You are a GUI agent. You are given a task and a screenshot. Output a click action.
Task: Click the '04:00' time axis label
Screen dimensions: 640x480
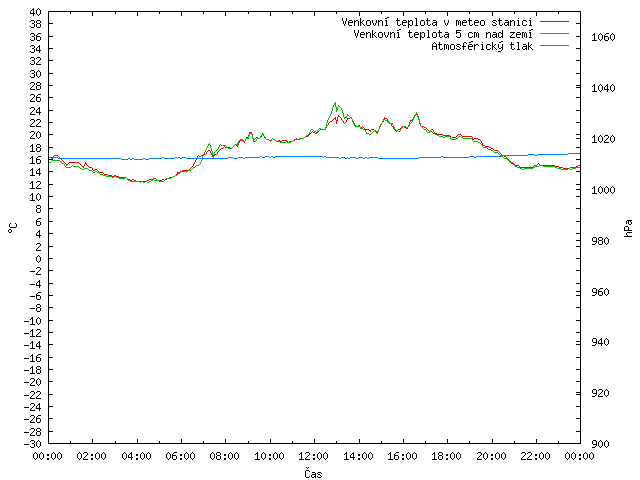click(136, 456)
